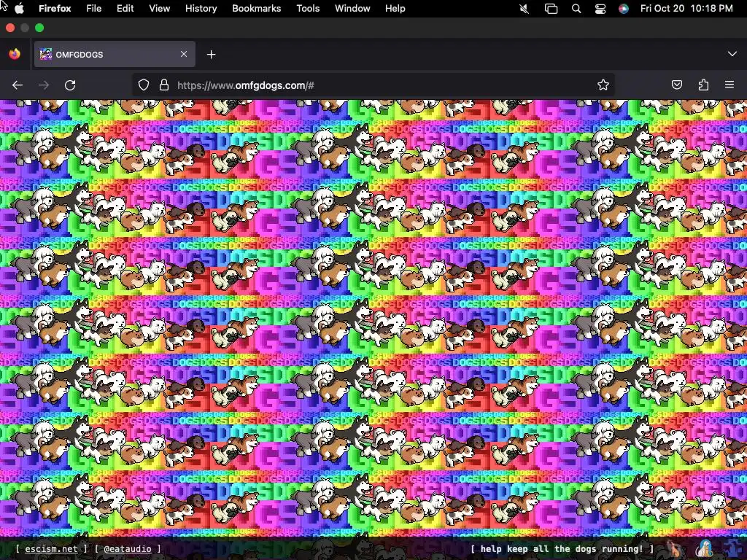Open Control Center in menu bar
This screenshot has height=560, width=747.
[600, 9]
